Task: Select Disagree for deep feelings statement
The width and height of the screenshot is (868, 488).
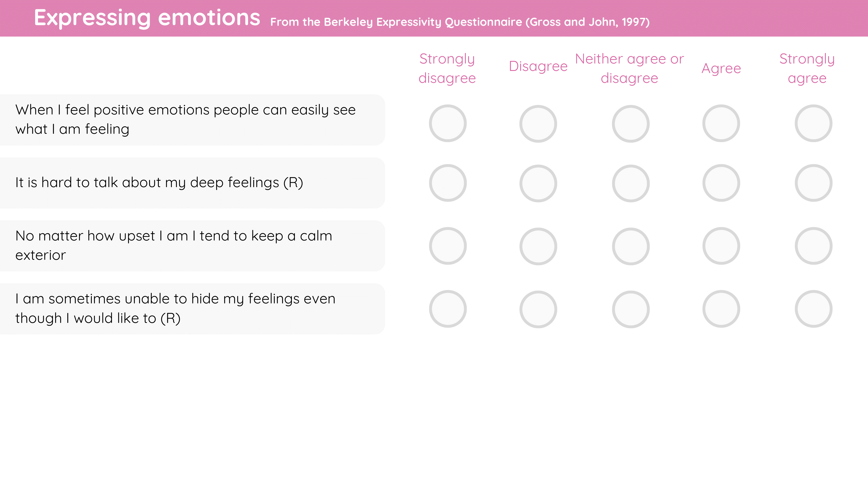Action: [x=538, y=183]
